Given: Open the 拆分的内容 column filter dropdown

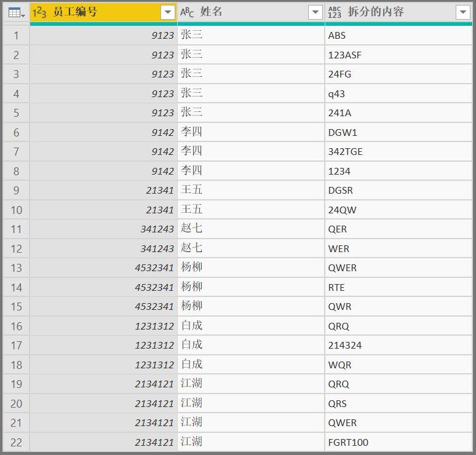Looking at the screenshot, I should 463,12.
